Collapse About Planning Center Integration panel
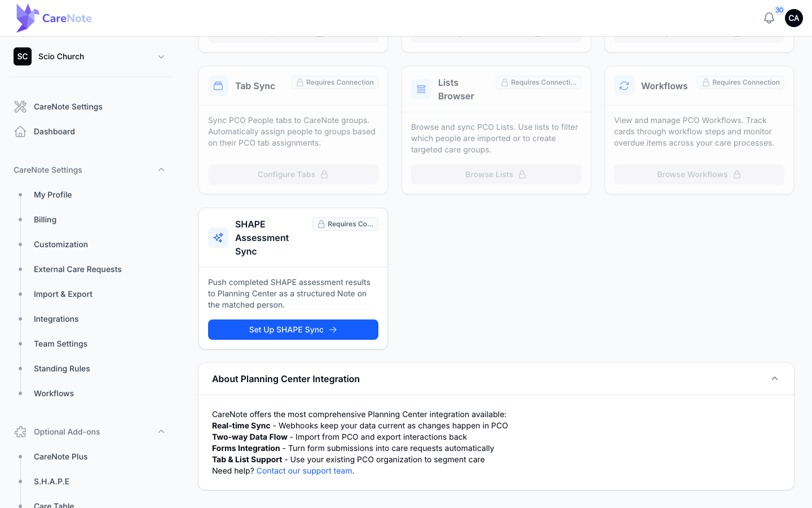This screenshot has width=812, height=508. 775,379
